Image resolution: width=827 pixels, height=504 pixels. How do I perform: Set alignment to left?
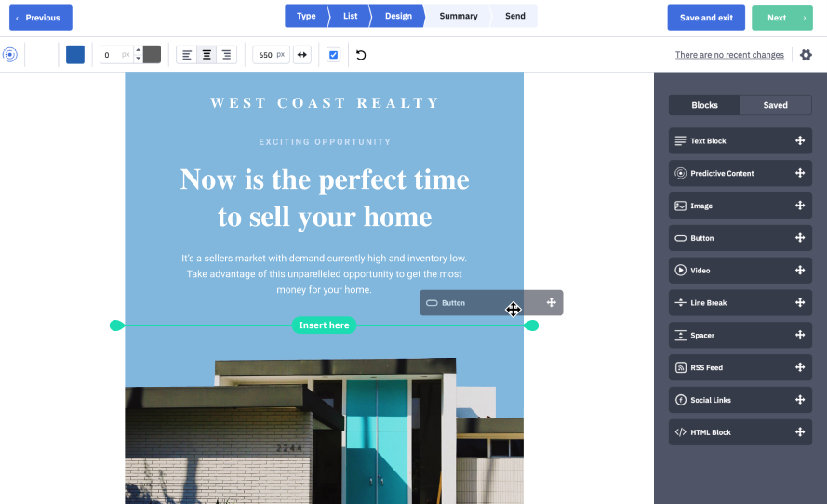point(187,55)
